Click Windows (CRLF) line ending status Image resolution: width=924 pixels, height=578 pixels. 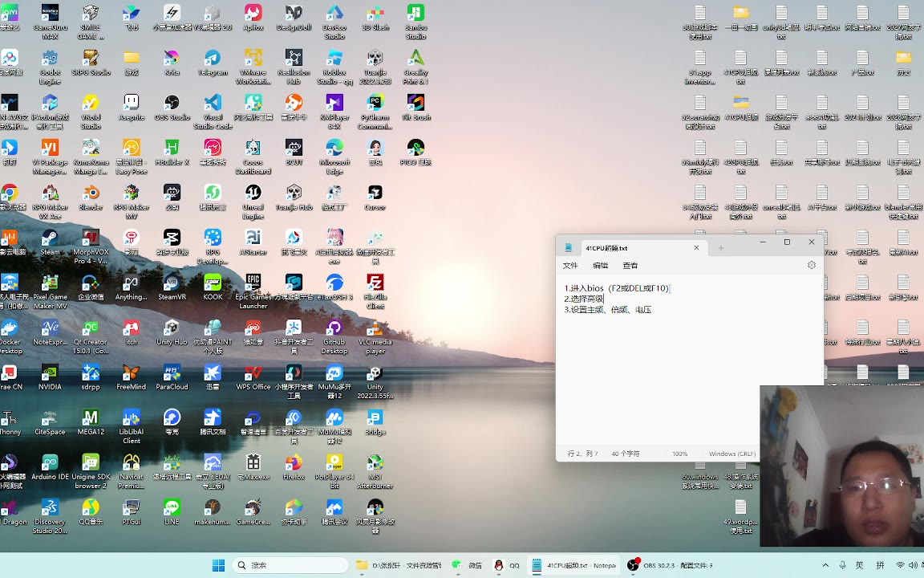click(731, 454)
